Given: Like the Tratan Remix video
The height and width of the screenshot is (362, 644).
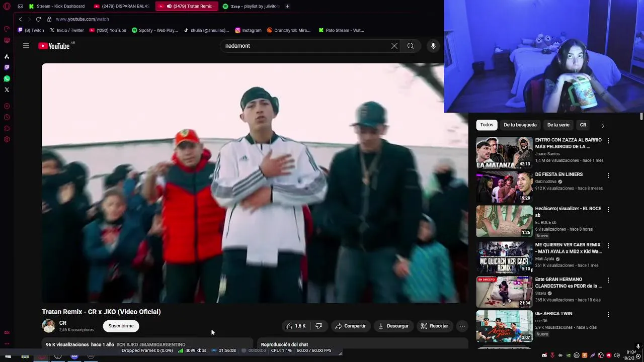Looking at the screenshot, I should click(296, 326).
